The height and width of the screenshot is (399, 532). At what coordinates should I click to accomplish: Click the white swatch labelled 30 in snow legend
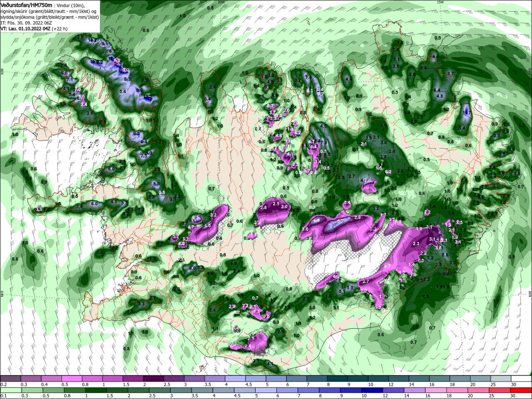point(522,379)
